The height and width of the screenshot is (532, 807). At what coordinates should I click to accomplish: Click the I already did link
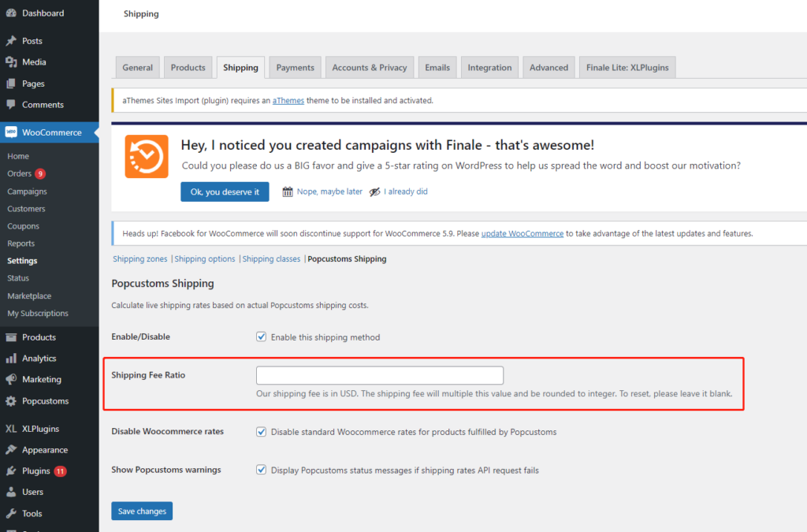pos(406,192)
